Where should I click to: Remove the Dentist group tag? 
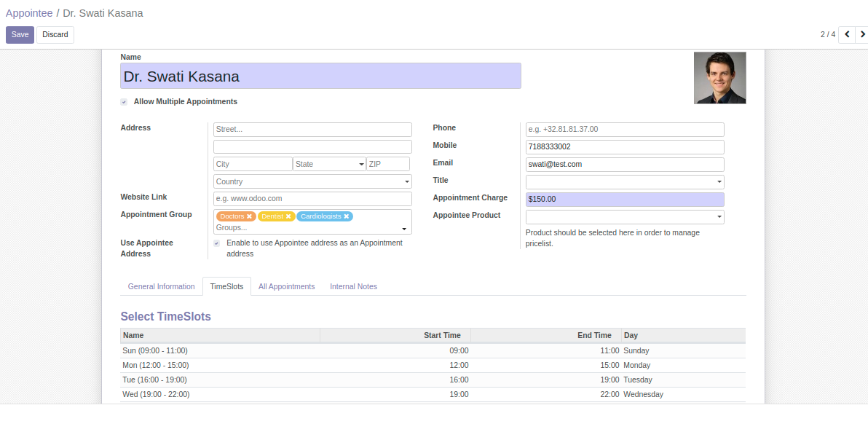click(288, 216)
